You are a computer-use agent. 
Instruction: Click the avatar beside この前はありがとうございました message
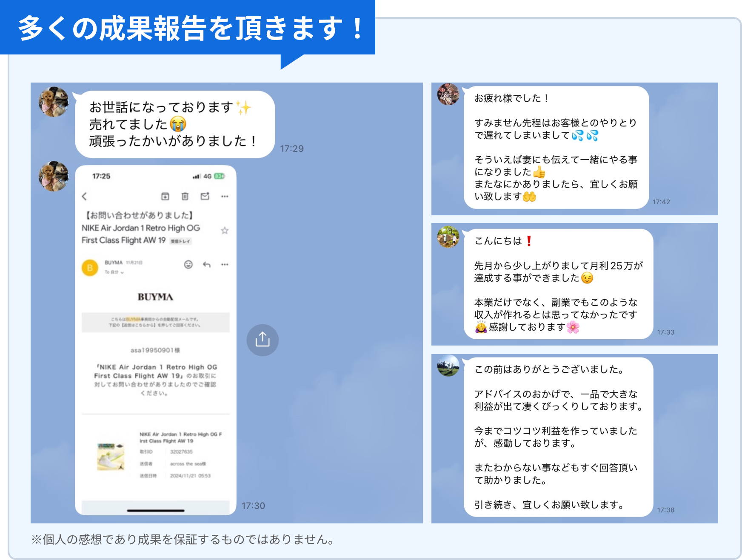click(x=448, y=366)
